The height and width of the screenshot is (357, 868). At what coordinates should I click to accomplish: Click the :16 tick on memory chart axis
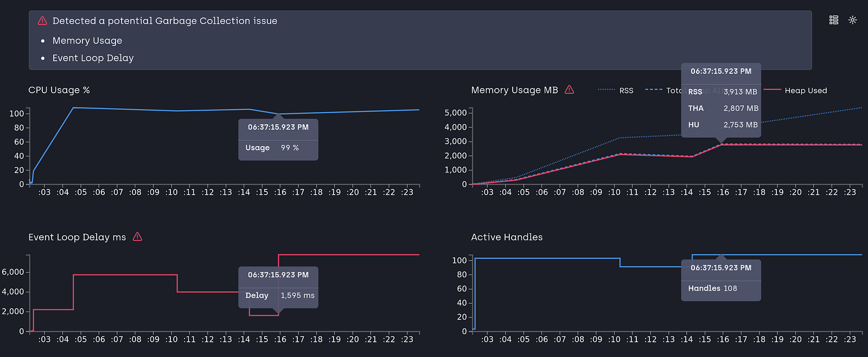tap(723, 192)
